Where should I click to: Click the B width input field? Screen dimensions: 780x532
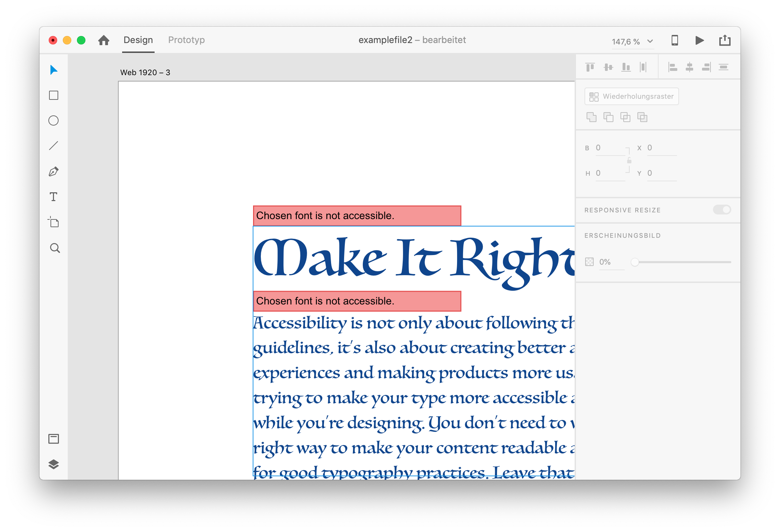610,148
